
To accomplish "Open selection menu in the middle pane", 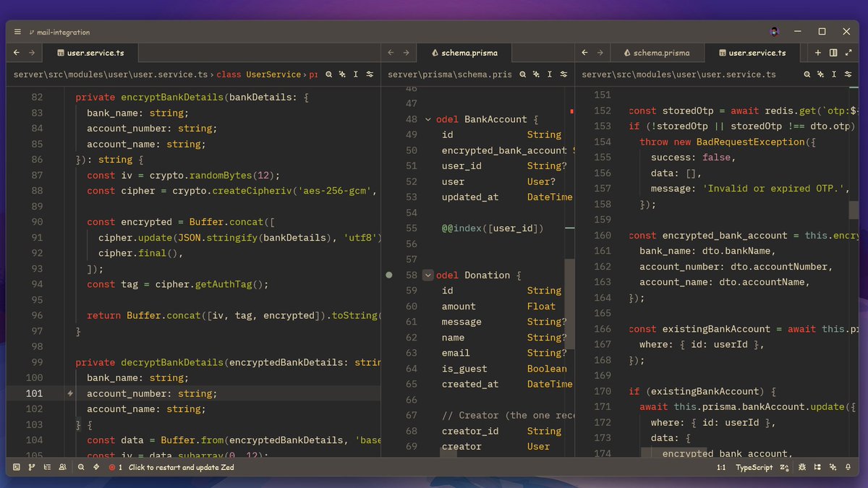I will point(550,74).
